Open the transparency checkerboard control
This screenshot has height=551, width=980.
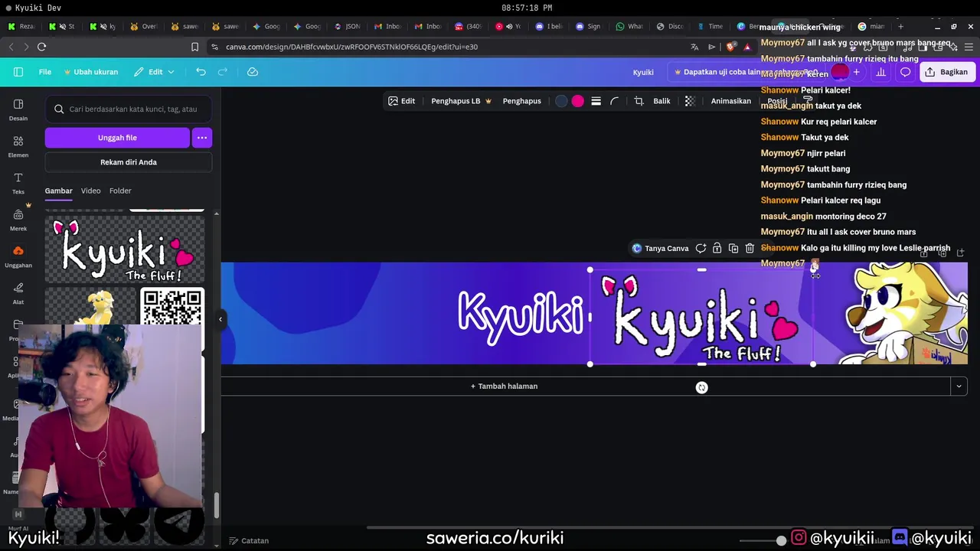(x=689, y=101)
